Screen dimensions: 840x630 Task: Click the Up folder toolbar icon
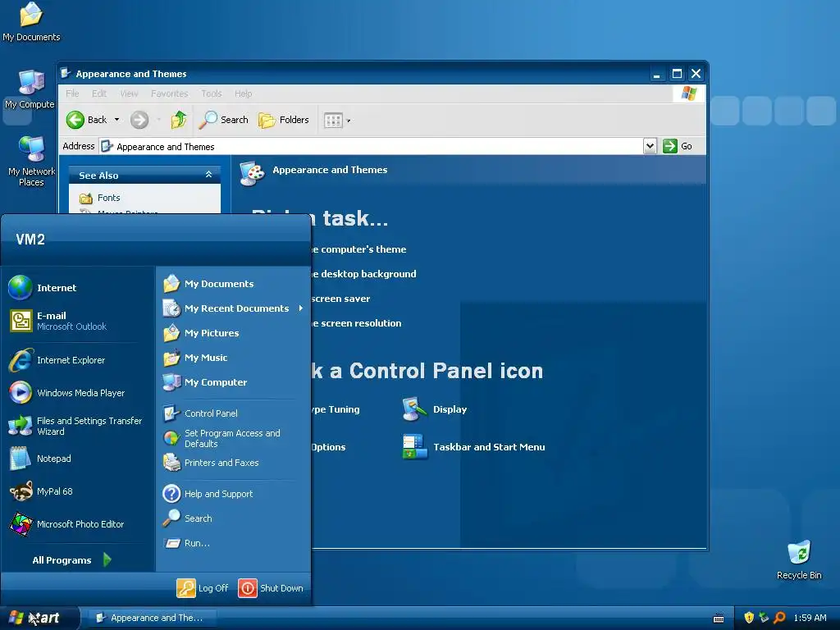pos(178,120)
